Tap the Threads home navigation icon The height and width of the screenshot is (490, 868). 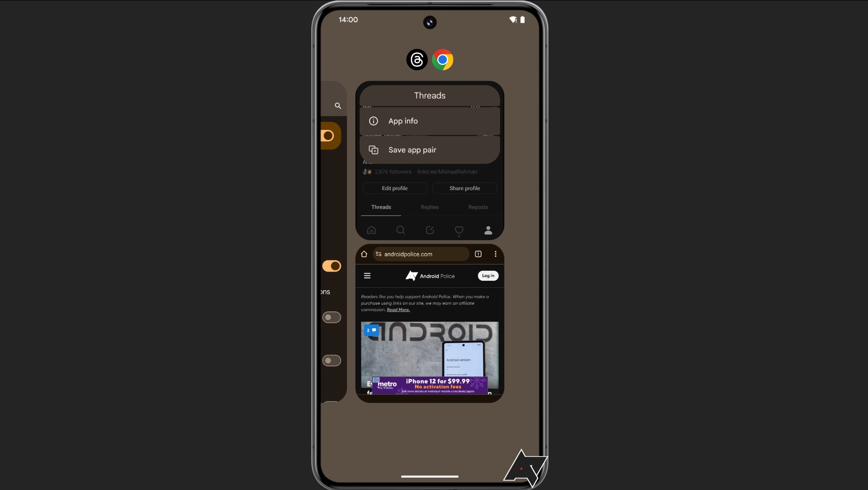(x=372, y=230)
